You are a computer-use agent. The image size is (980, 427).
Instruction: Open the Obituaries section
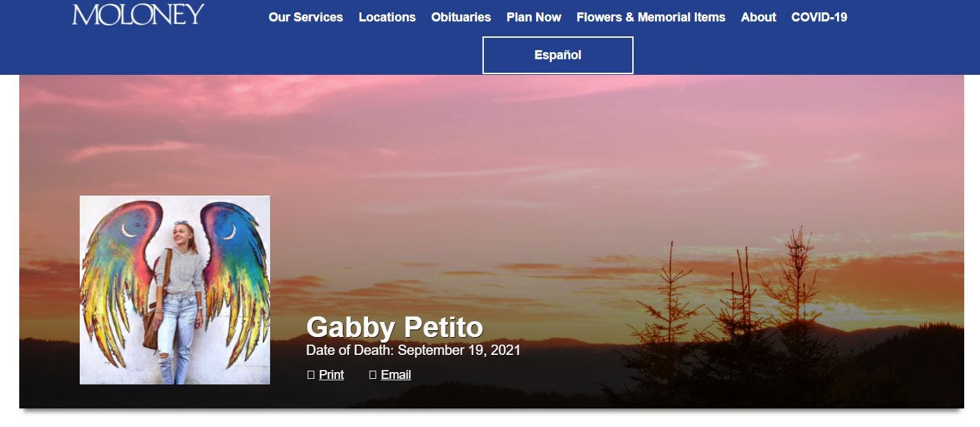461,17
